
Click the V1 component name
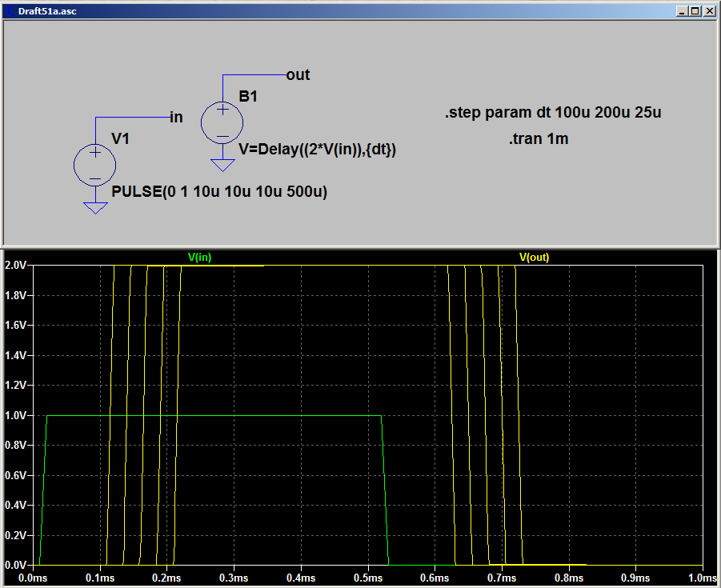coord(120,138)
